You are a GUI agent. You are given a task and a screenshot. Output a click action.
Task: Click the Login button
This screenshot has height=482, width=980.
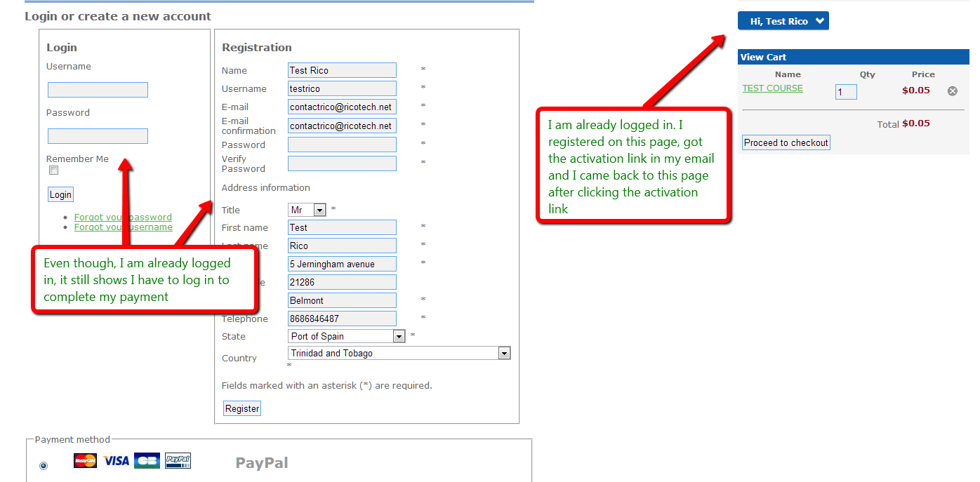coord(60,195)
